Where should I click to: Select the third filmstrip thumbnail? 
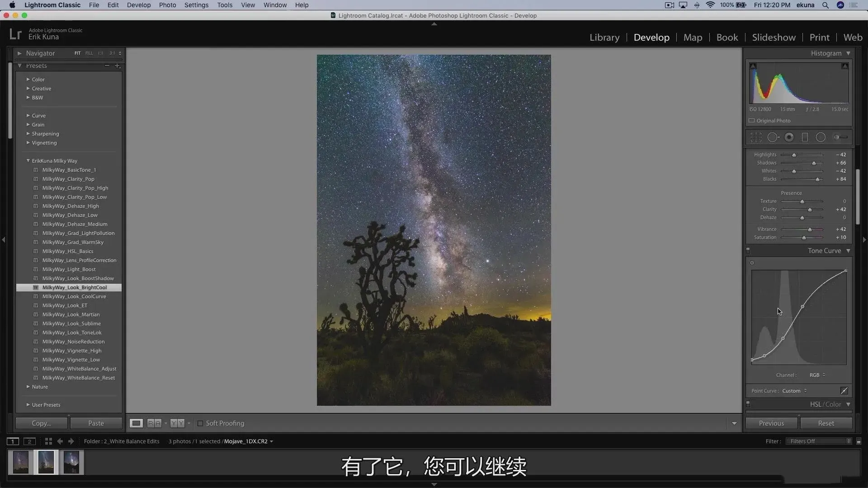tap(71, 462)
